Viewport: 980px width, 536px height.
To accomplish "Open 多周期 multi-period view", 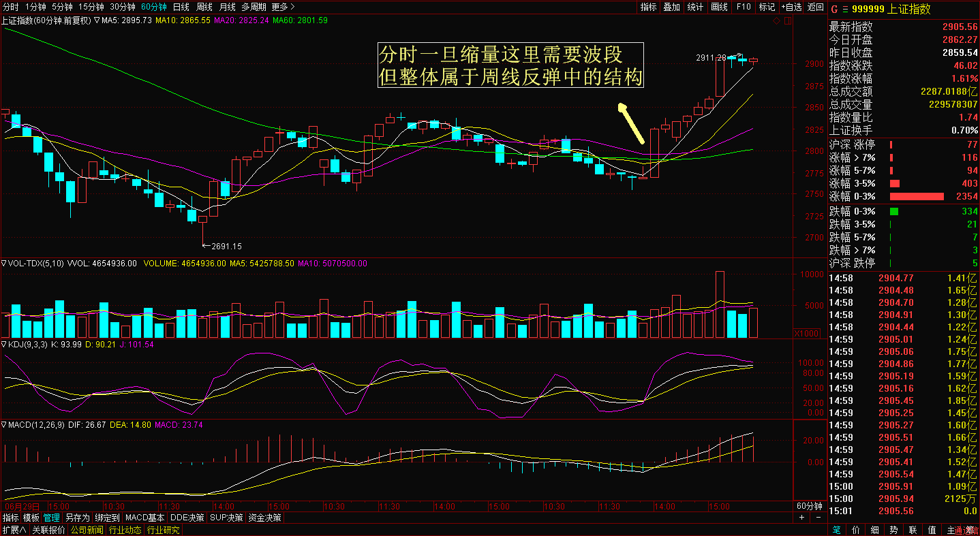I will pyautogui.click(x=254, y=7).
